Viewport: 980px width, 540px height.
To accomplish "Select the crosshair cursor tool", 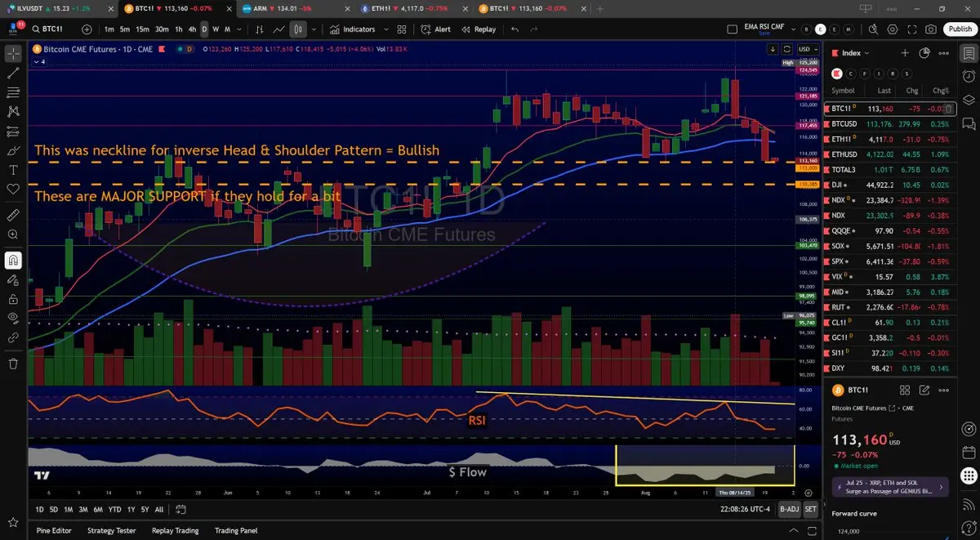I will [x=13, y=54].
